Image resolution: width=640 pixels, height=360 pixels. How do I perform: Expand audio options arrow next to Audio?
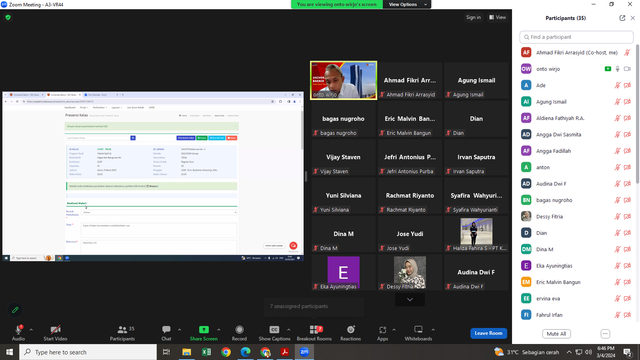[31, 329]
